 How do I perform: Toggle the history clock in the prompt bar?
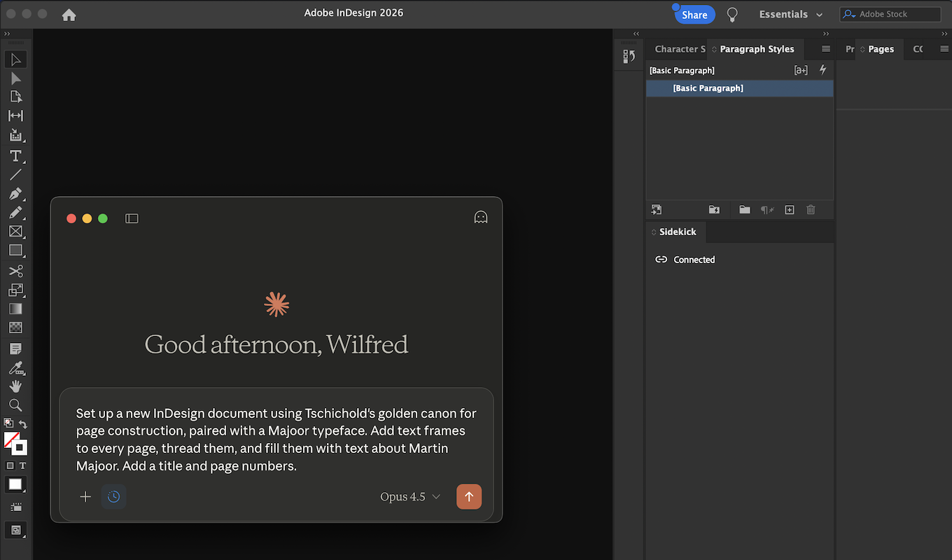pyautogui.click(x=113, y=496)
